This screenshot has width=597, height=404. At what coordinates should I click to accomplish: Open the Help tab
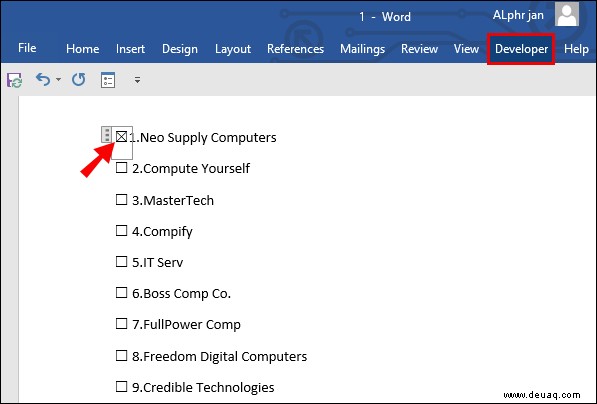[x=576, y=49]
